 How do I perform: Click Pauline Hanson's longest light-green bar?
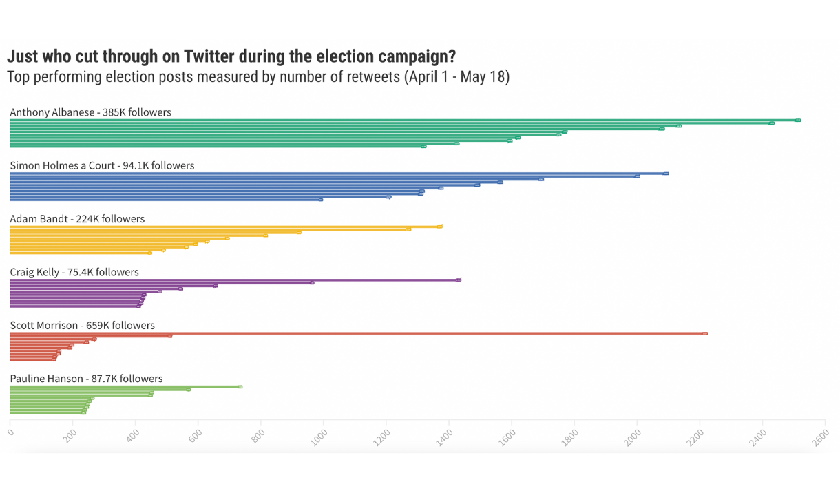click(x=124, y=387)
